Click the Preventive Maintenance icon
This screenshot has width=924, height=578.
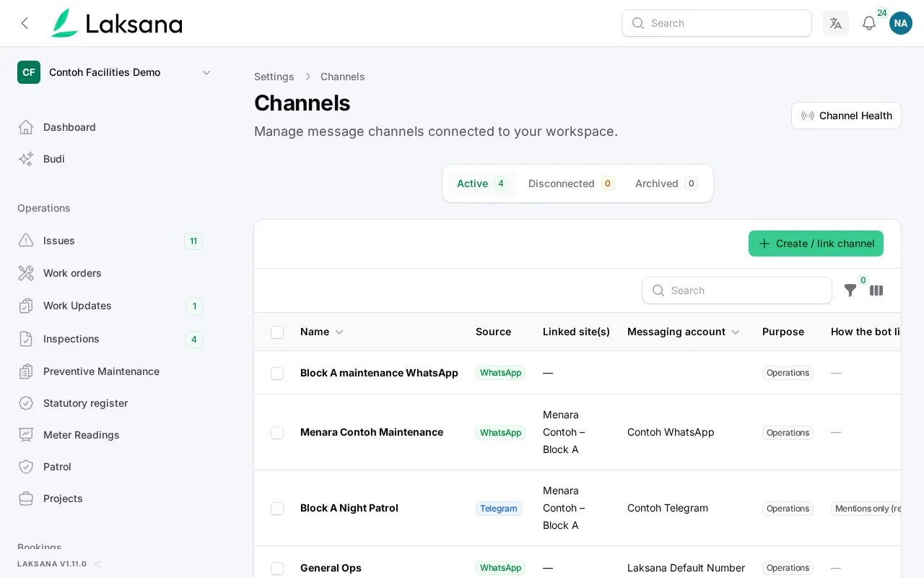(x=26, y=371)
